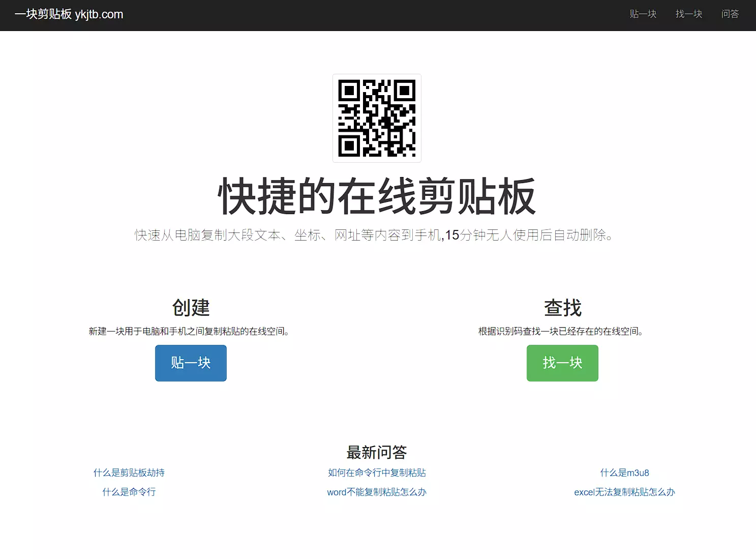This screenshot has width=756, height=559.
Task: Click the 什么是m3u8 link
Action: [x=624, y=473]
